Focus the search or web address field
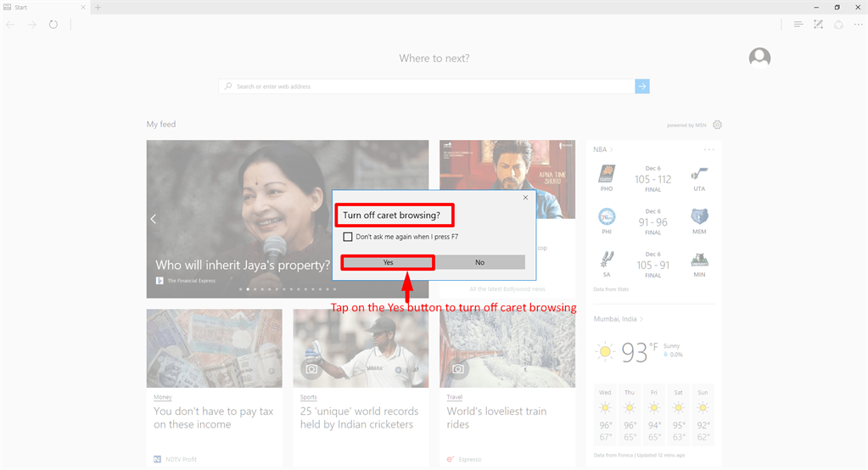The height and width of the screenshot is (470, 868). 427,87
